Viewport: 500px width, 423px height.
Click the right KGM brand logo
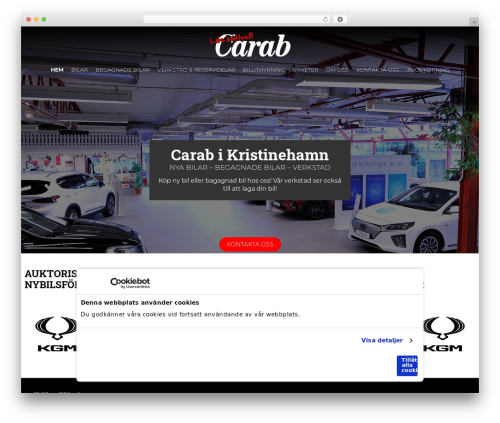click(x=443, y=334)
